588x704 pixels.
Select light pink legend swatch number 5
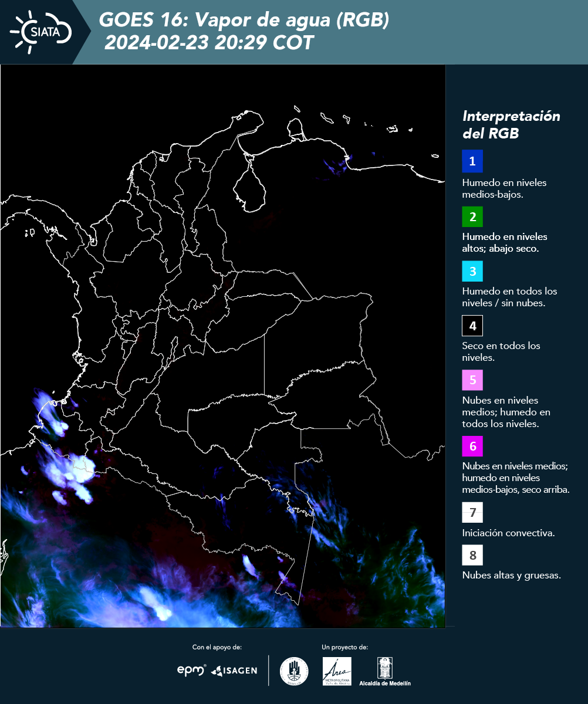coord(472,380)
